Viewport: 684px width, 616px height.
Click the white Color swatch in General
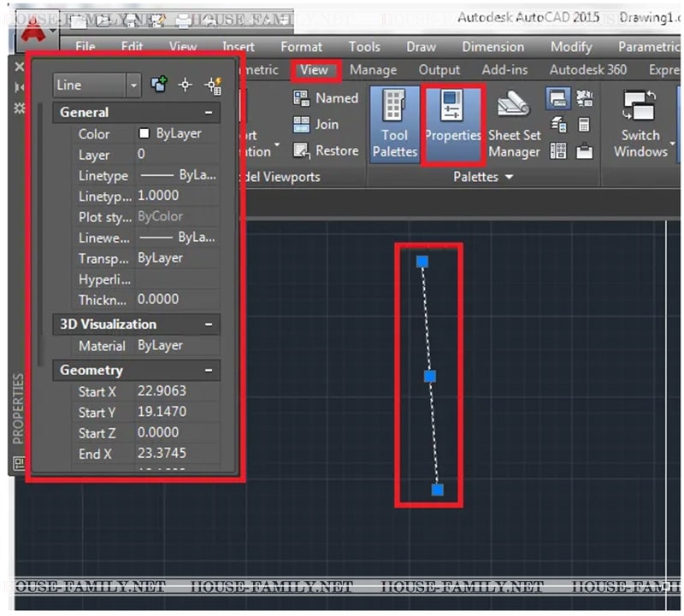coord(144,133)
